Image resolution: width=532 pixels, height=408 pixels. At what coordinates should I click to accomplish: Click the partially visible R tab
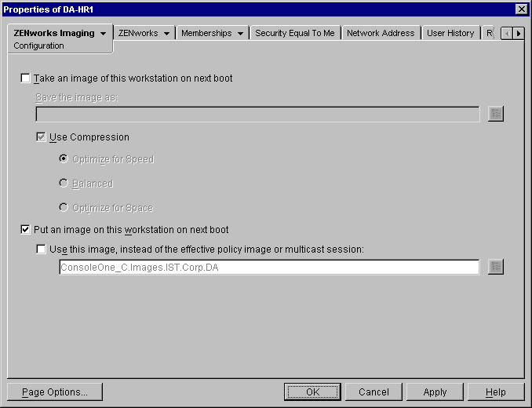490,33
